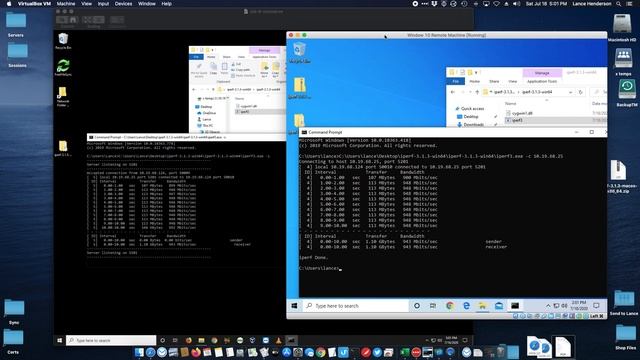
Task: Open the Window menu in menu bar
Action: [x=147, y=4]
